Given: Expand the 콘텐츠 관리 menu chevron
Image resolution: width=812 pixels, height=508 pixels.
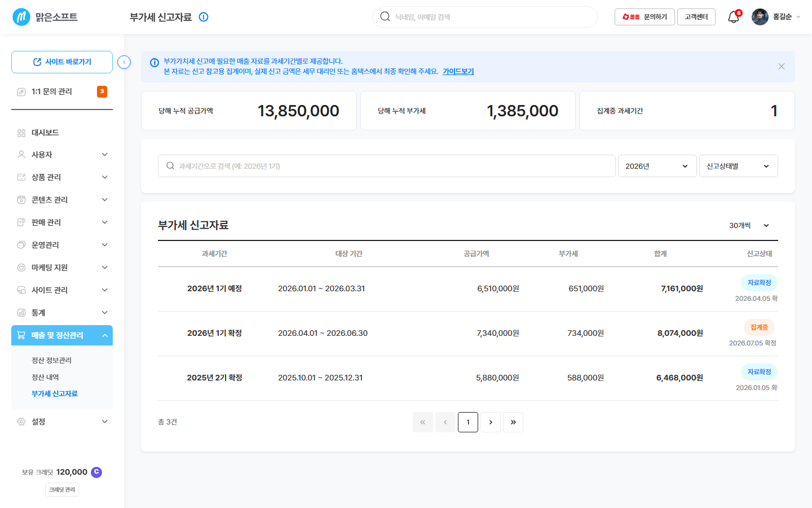Looking at the screenshot, I should (x=105, y=200).
